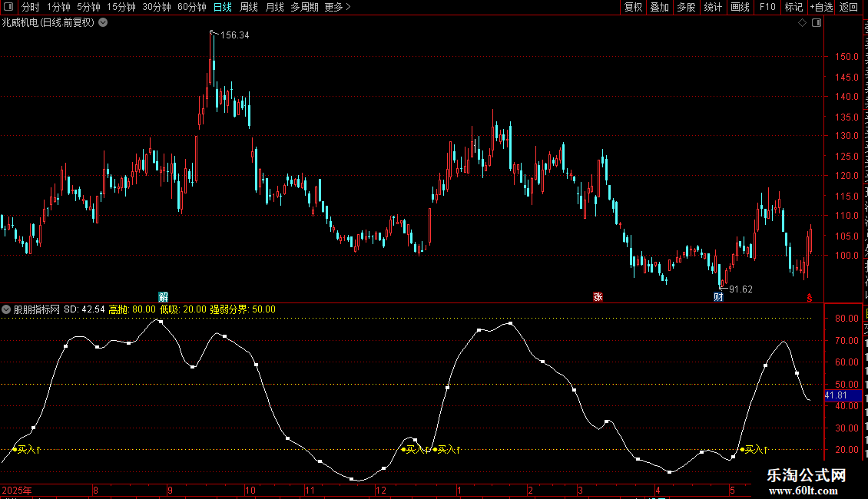Open the indicator dropdown beside 股朋指标网
The width and height of the screenshot is (868, 499).
tap(6, 309)
